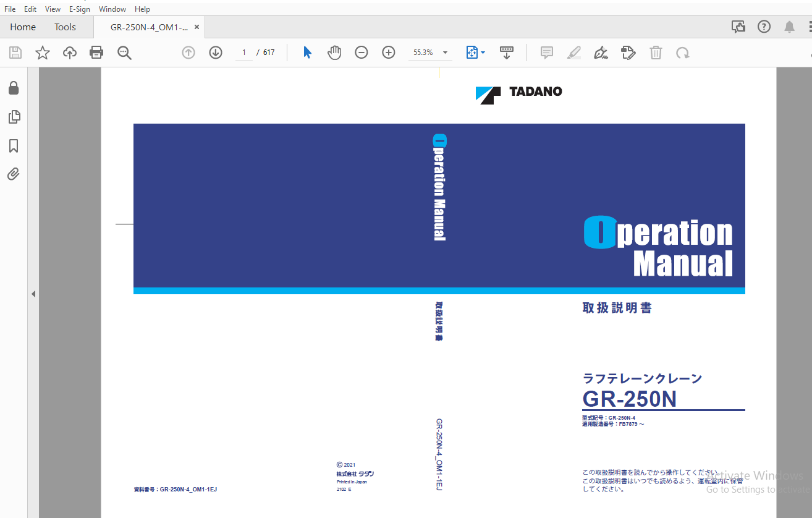This screenshot has width=812, height=518.
Task: Zoom out with the minus button
Action: pyautogui.click(x=362, y=53)
